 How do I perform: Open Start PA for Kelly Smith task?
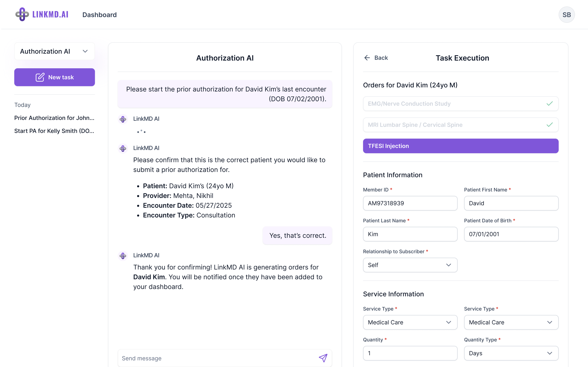54,131
